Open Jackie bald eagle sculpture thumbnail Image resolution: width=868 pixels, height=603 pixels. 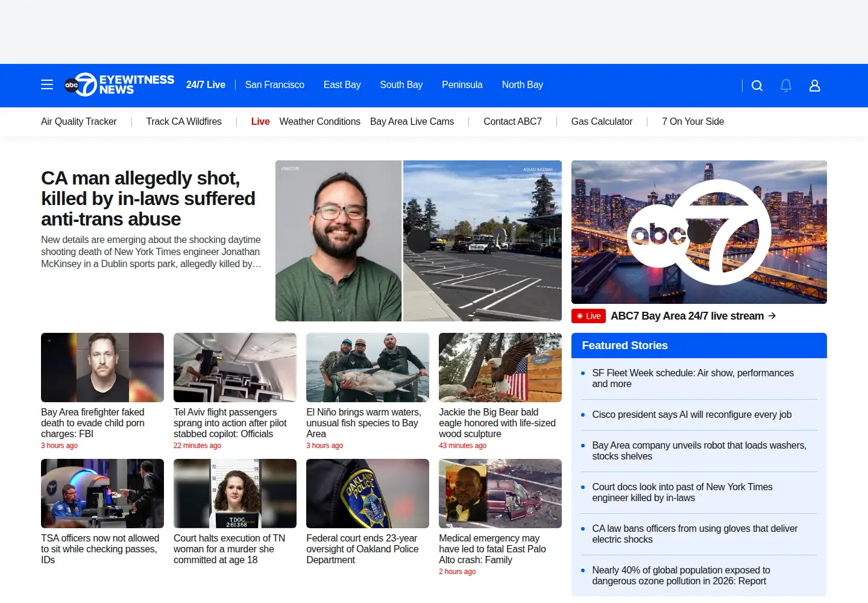500,367
